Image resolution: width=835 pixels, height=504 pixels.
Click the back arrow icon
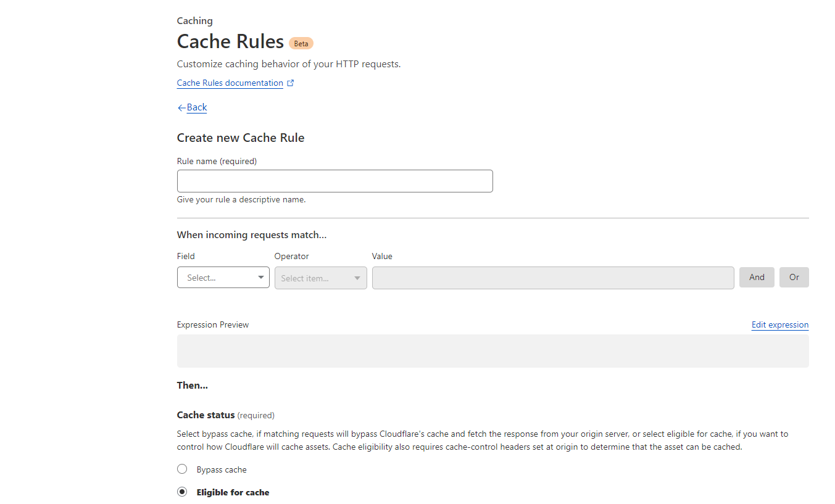pyautogui.click(x=181, y=107)
